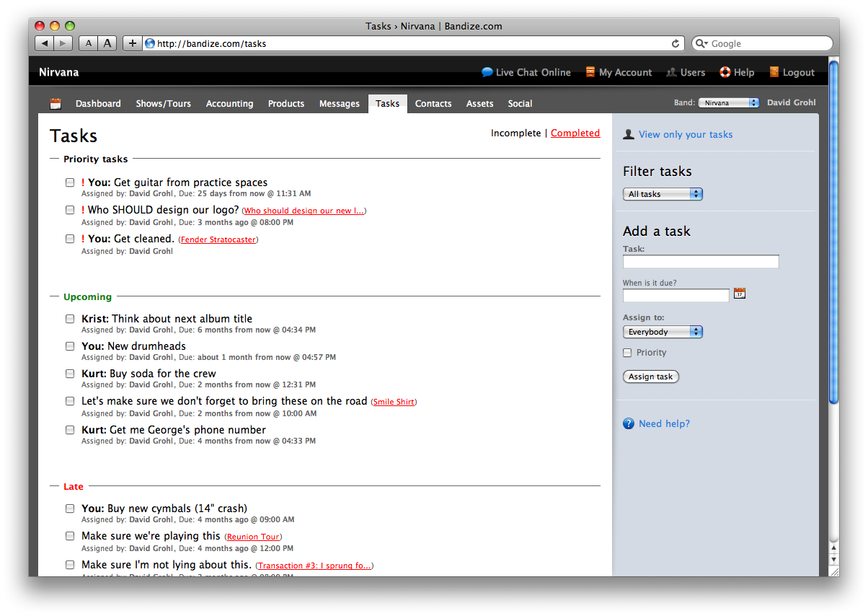The height and width of the screenshot is (616, 868).
Task: Open the Band selector showing Nirvana
Action: tap(729, 103)
